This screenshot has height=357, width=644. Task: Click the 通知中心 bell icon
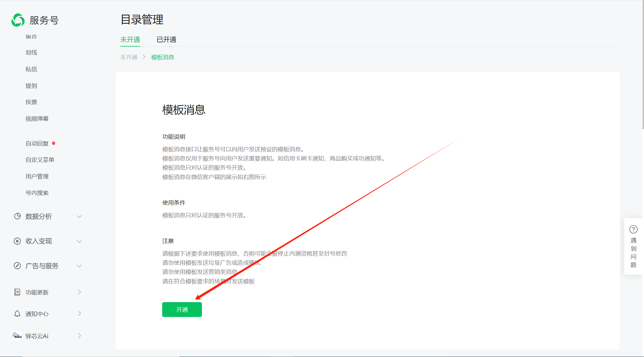coord(17,314)
